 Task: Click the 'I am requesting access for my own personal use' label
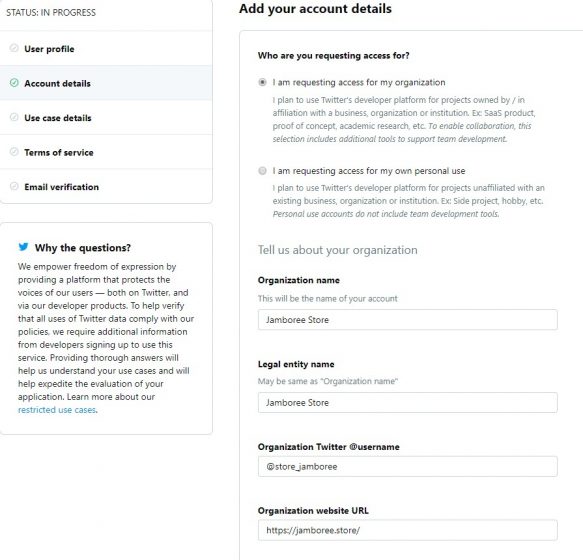369,171
